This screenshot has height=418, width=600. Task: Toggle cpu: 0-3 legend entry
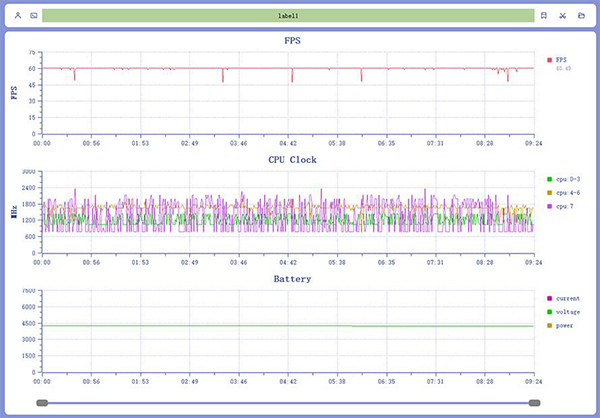click(x=566, y=179)
